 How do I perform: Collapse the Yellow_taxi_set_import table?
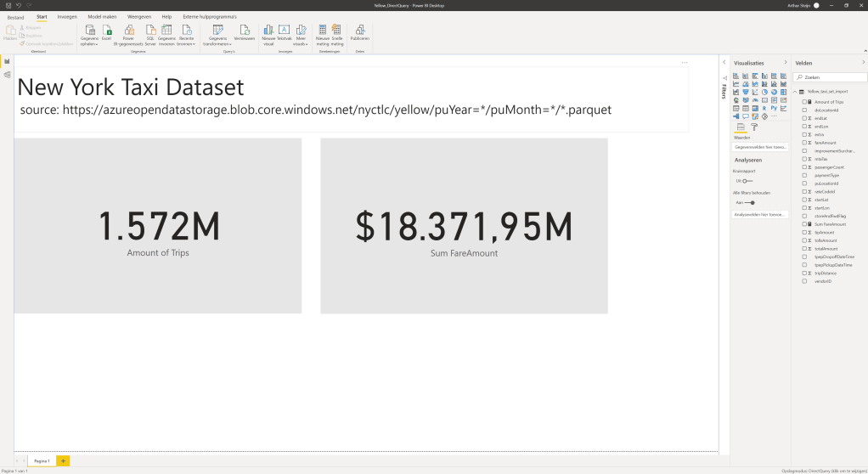(796, 91)
